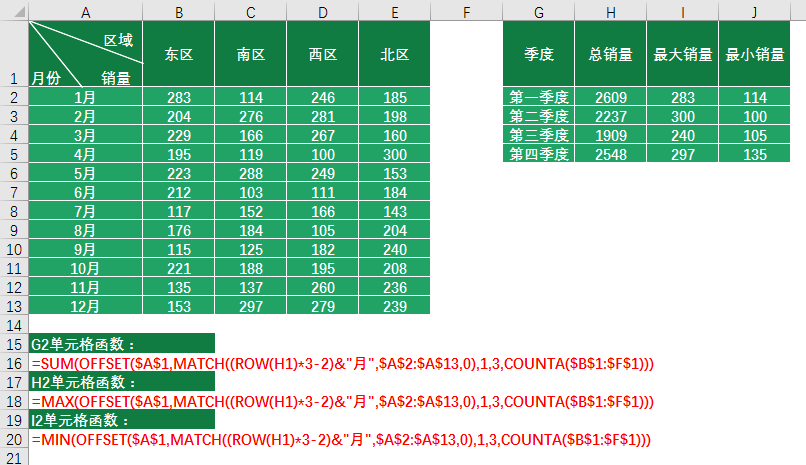Click the 4月 row label cell
Image resolution: width=806 pixels, height=465 pixels.
click(85, 154)
